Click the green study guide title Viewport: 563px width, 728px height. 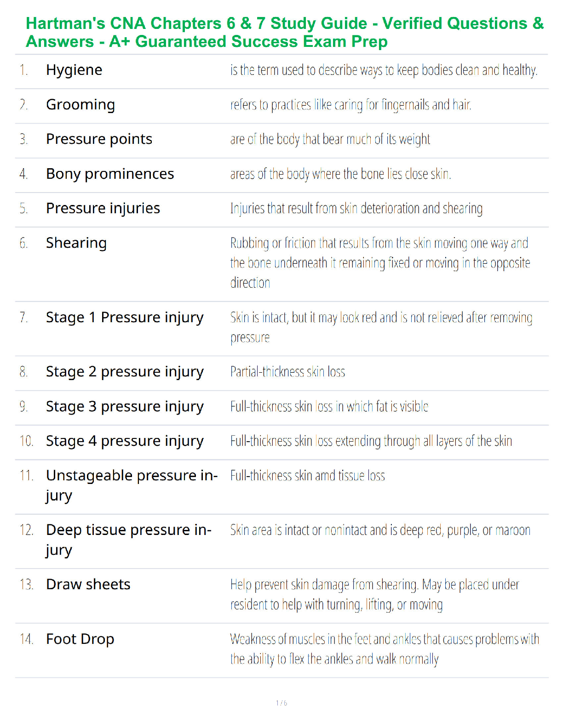pyautogui.click(x=285, y=32)
